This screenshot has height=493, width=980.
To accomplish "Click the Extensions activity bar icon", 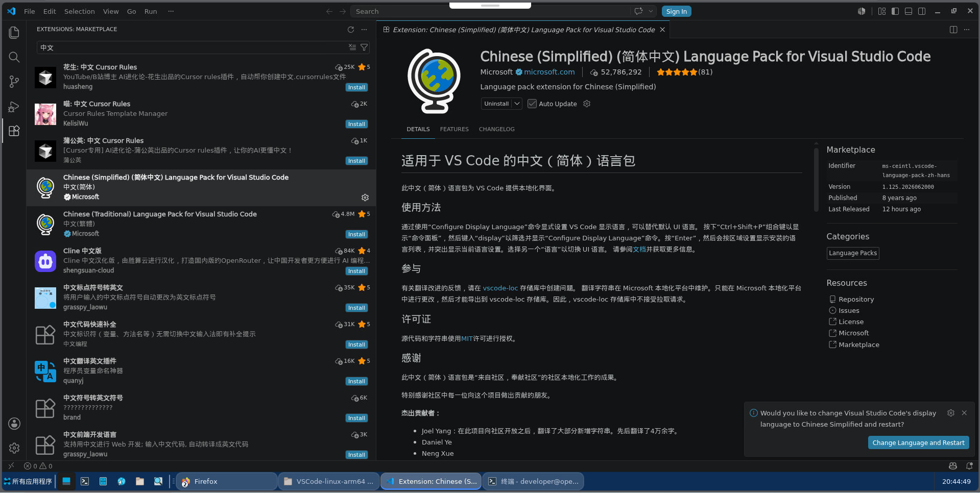I will click(14, 131).
